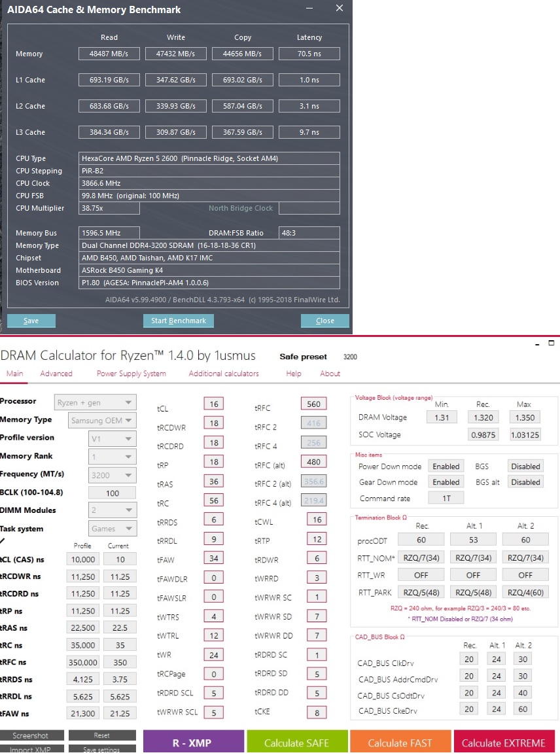
Task: Click BGS Disabled value
Action: click(525, 466)
